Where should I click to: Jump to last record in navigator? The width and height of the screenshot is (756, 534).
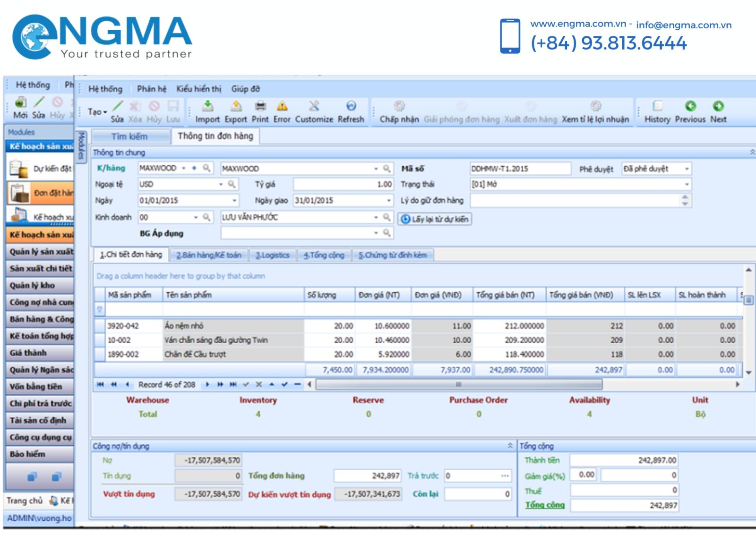click(x=233, y=384)
